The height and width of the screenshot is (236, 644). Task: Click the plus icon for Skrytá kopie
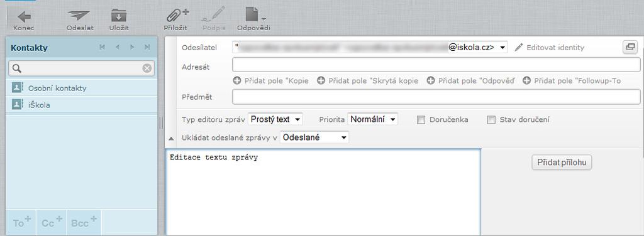(321, 81)
